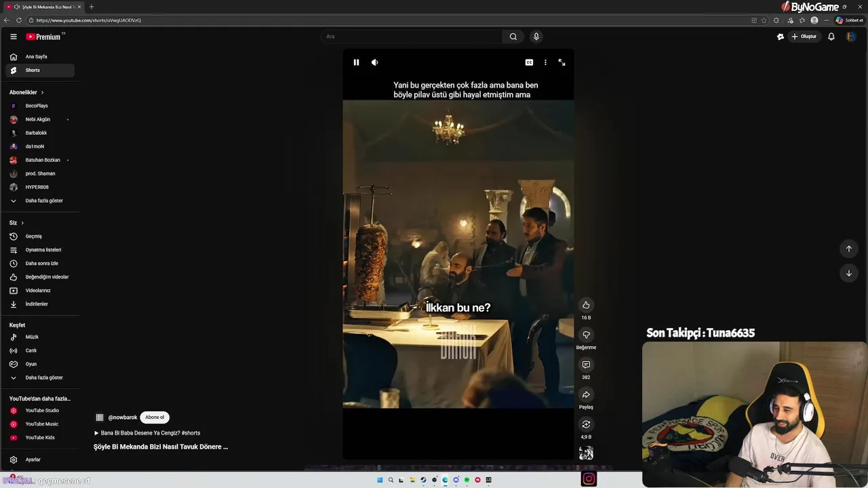This screenshot has width=868, height=488.
Task: Open YouTube notifications bell
Action: tap(831, 37)
